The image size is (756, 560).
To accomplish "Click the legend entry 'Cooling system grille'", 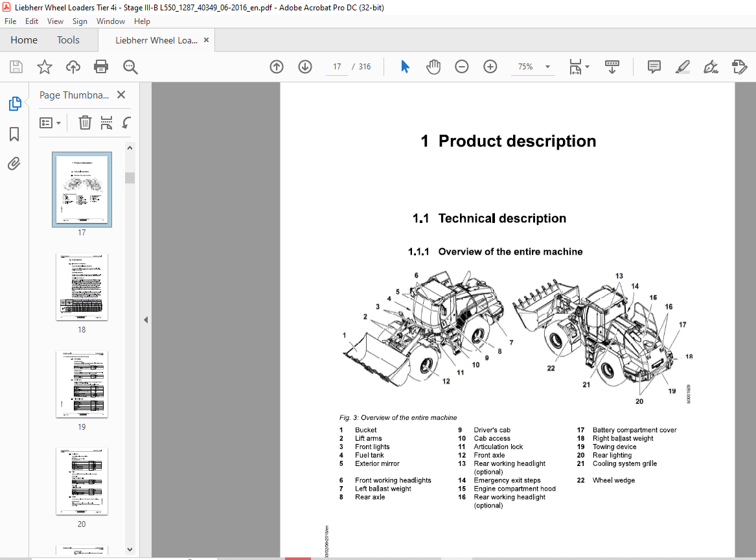I will point(624,463).
